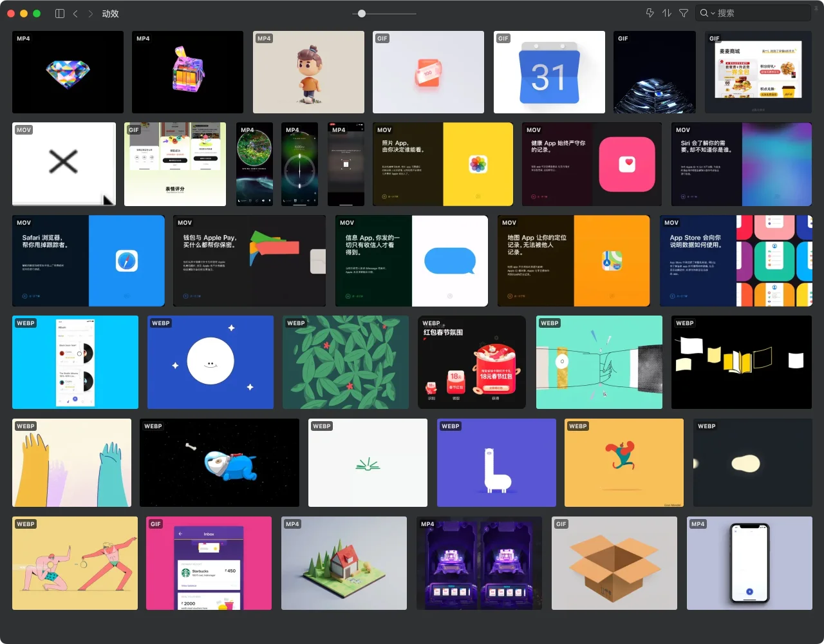This screenshot has width=824, height=644.
Task: Select the cardboard box GIF thumbnail
Action: coord(615,563)
